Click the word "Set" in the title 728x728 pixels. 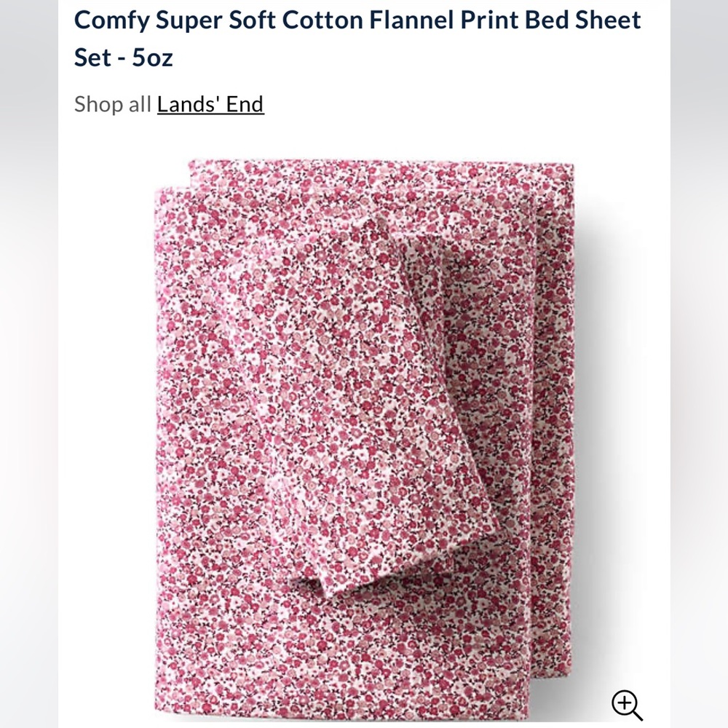click(x=92, y=58)
